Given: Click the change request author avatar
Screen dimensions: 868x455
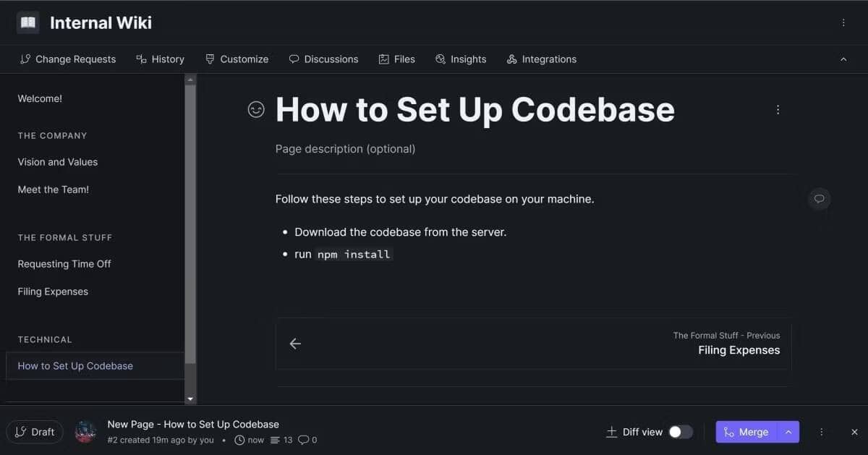Looking at the screenshot, I should click(85, 432).
